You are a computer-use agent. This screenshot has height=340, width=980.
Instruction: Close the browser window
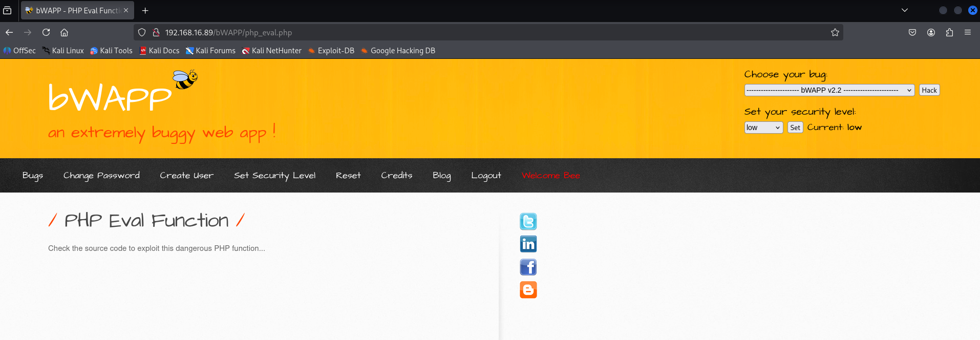[x=973, y=10]
